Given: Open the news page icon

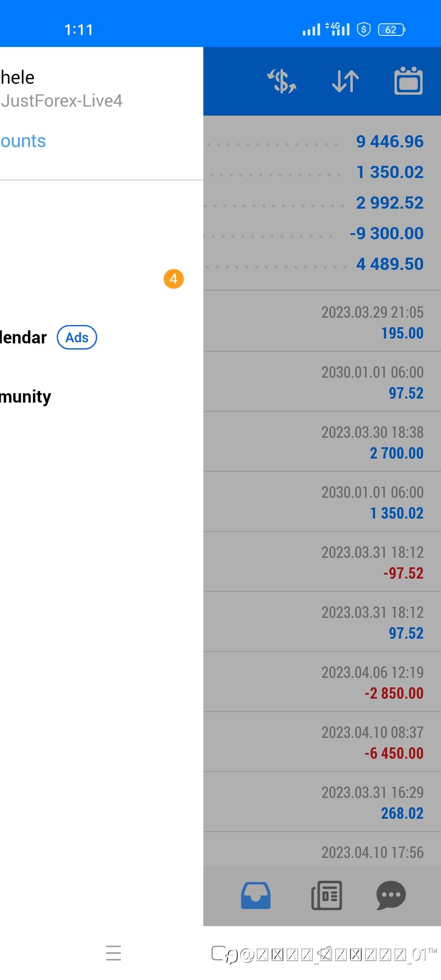Looking at the screenshot, I should [x=327, y=895].
